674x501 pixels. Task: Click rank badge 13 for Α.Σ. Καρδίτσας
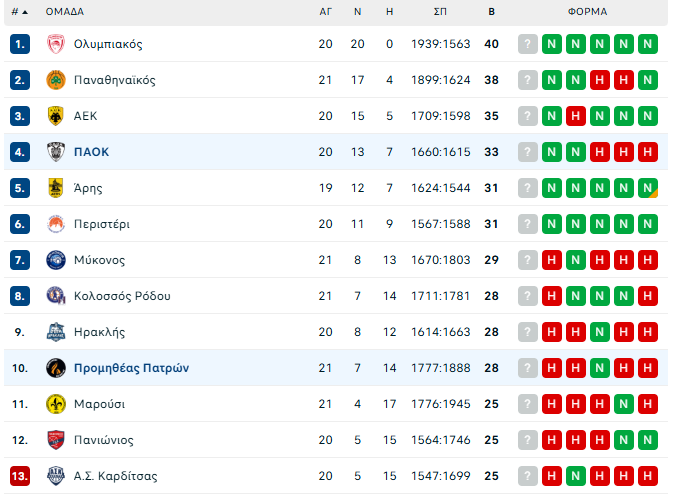[x=21, y=476]
